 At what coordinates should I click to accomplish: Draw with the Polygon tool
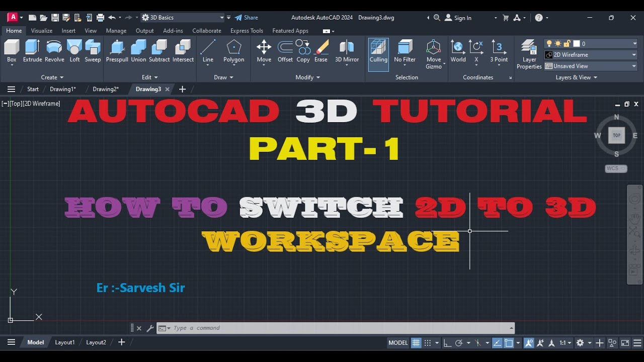click(x=233, y=51)
